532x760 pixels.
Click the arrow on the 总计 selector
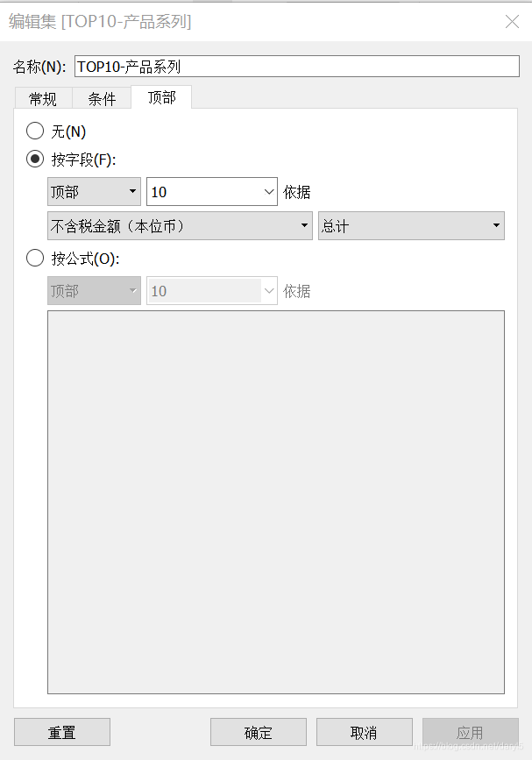(x=494, y=225)
